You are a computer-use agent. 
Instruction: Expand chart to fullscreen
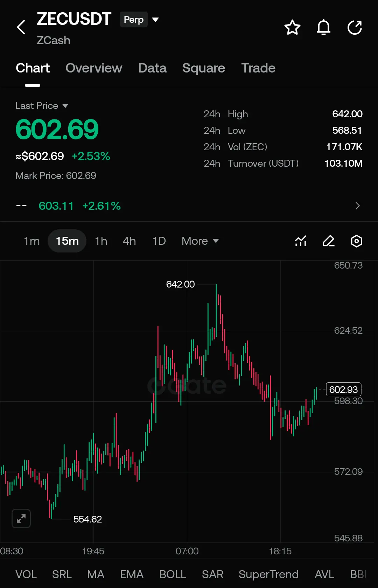pyautogui.click(x=21, y=518)
